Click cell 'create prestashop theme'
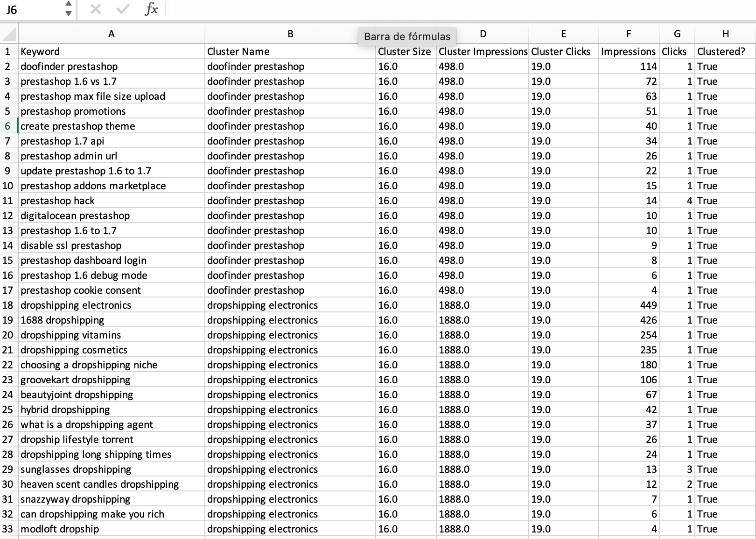This screenshot has height=539, width=756. [x=111, y=126]
